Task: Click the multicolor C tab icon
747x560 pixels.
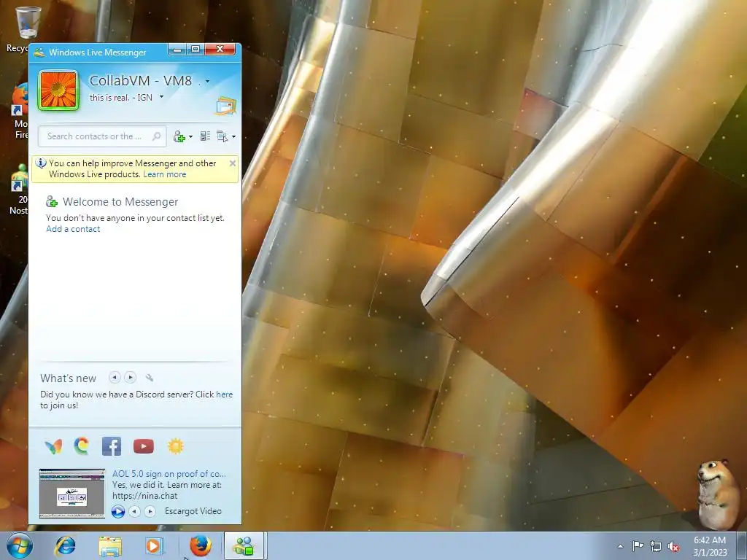Action: 82,446
